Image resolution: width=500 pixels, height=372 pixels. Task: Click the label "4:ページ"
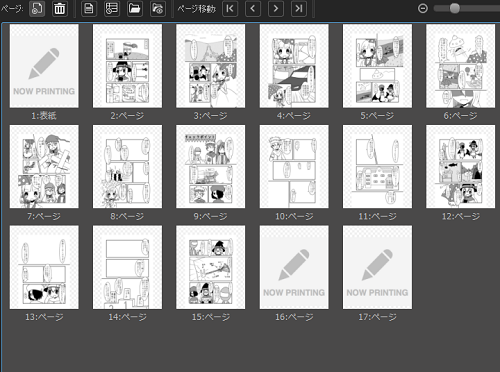coord(294,116)
